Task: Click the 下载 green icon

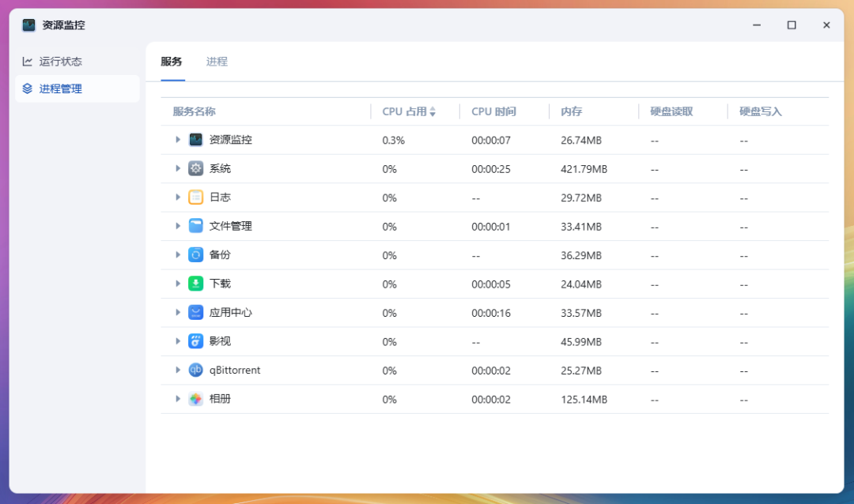Action: (x=195, y=284)
